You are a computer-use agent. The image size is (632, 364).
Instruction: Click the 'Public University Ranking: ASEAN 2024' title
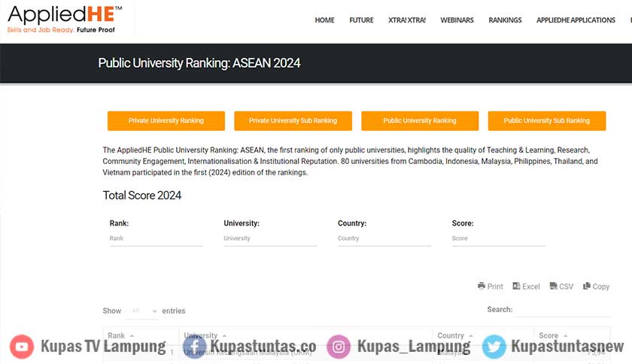coord(199,63)
